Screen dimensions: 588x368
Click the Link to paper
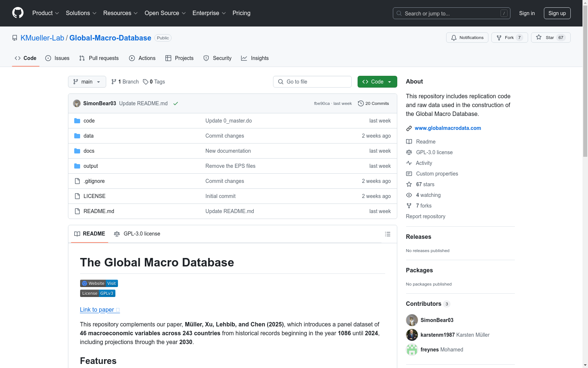(x=100, y=309)
